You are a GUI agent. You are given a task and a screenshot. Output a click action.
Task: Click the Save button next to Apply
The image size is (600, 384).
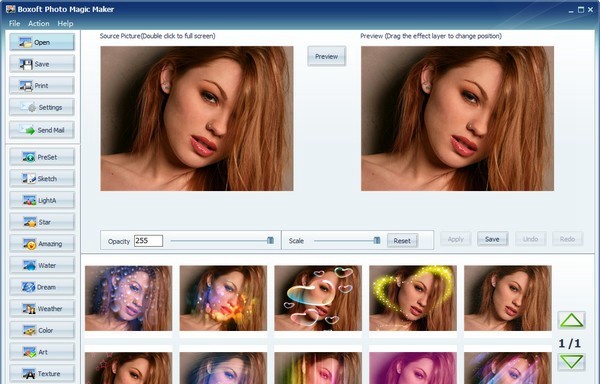tap(492, 239)
